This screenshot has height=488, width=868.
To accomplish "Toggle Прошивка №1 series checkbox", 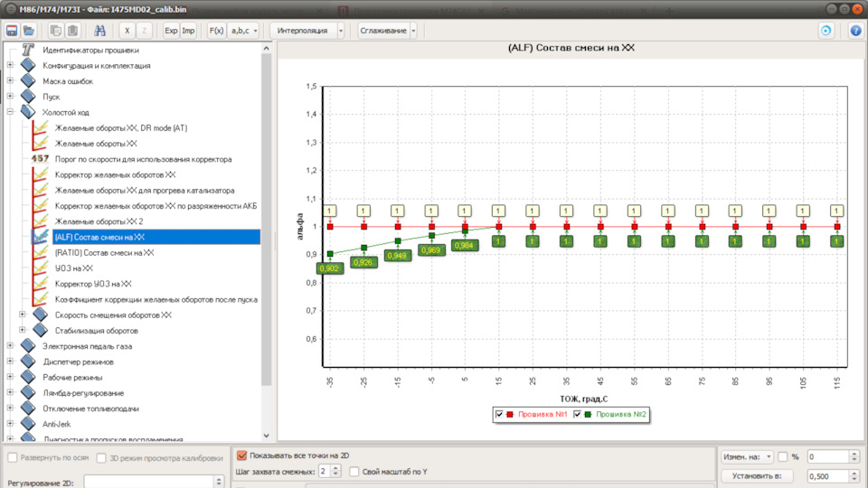I will coord(499,414).
